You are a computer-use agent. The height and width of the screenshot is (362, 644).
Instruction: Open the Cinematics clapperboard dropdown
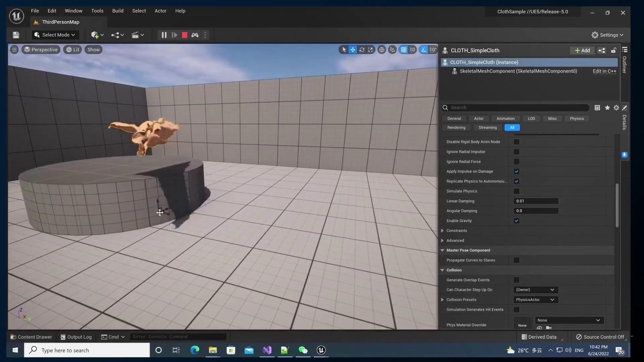coord(138,35)
